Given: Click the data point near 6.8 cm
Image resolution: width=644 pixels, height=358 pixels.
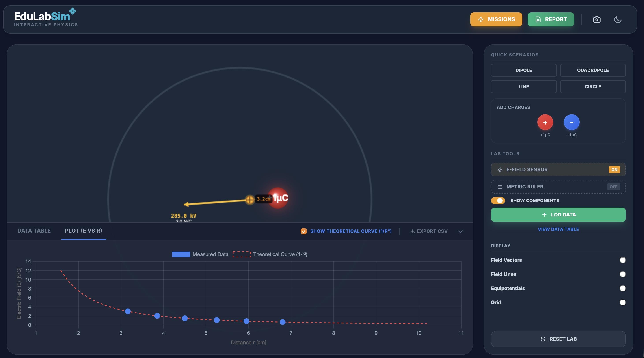Looking at the screenshot, I should point(283,322).
